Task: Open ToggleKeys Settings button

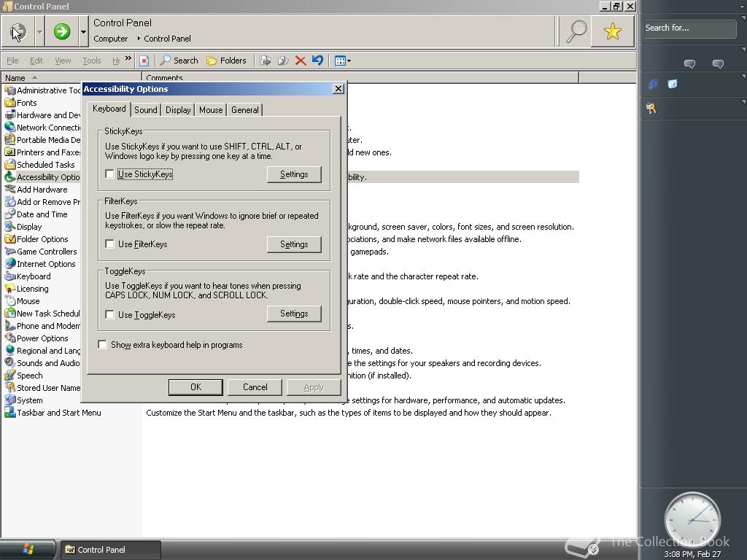Action: [294, 314]
